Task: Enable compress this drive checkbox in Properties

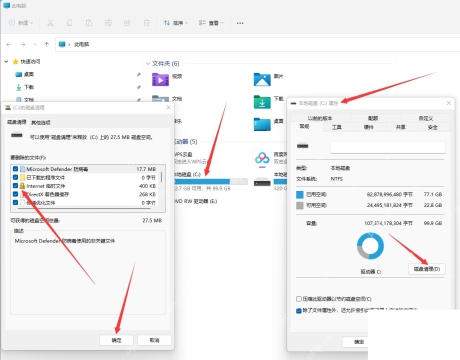Action: coord(299,299)
